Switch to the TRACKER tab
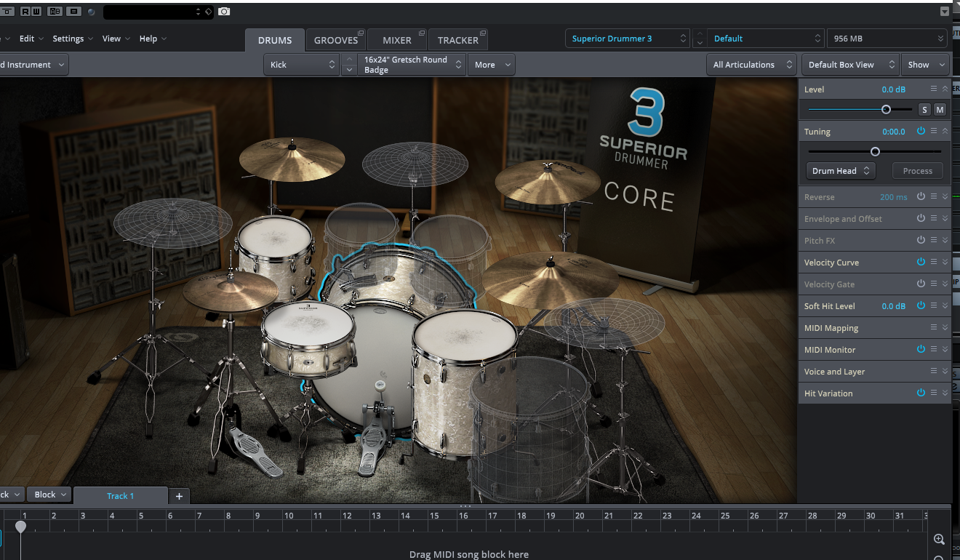This screenshot has height=560, width=960. point(458,40)
